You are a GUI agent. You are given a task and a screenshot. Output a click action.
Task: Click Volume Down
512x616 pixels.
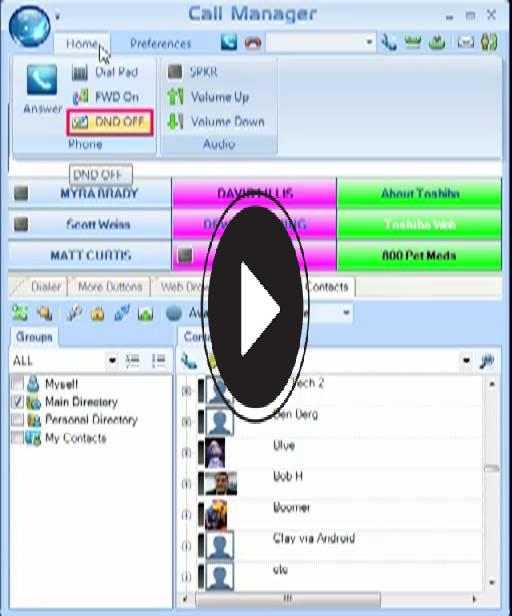point(217,121)
